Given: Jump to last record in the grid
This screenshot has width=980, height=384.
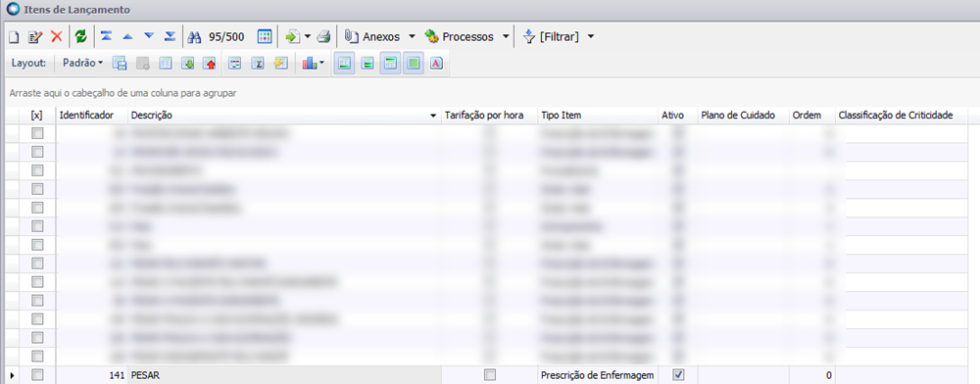Looking at the screenshot, I should coord(170,37).
